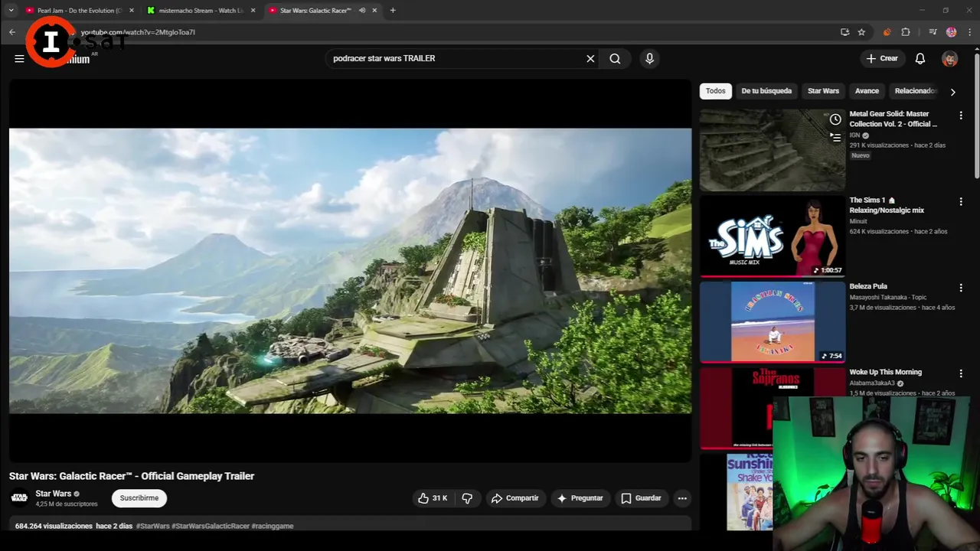Click the orange extension icon in toolbar
The image size is (980, 551).
[887, 32]
